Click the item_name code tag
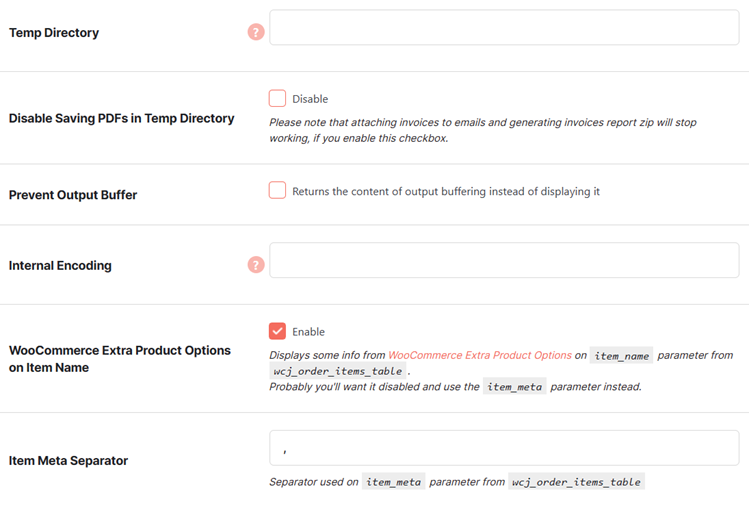The width and height of the screenshot is (749, 506). 621,355
